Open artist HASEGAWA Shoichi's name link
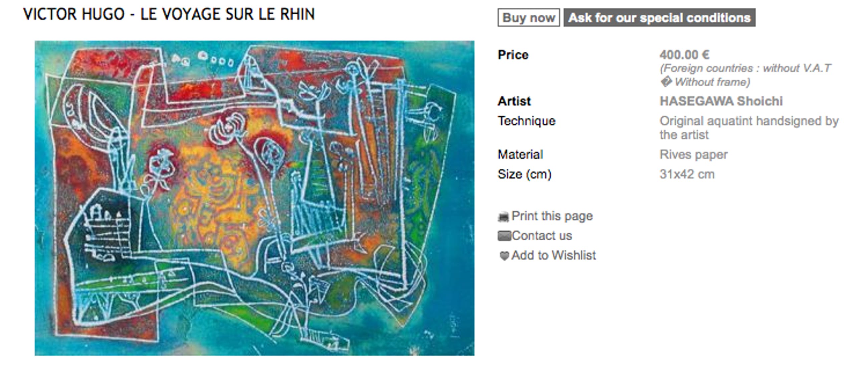The image size is (868, 372). pos(721,101)
